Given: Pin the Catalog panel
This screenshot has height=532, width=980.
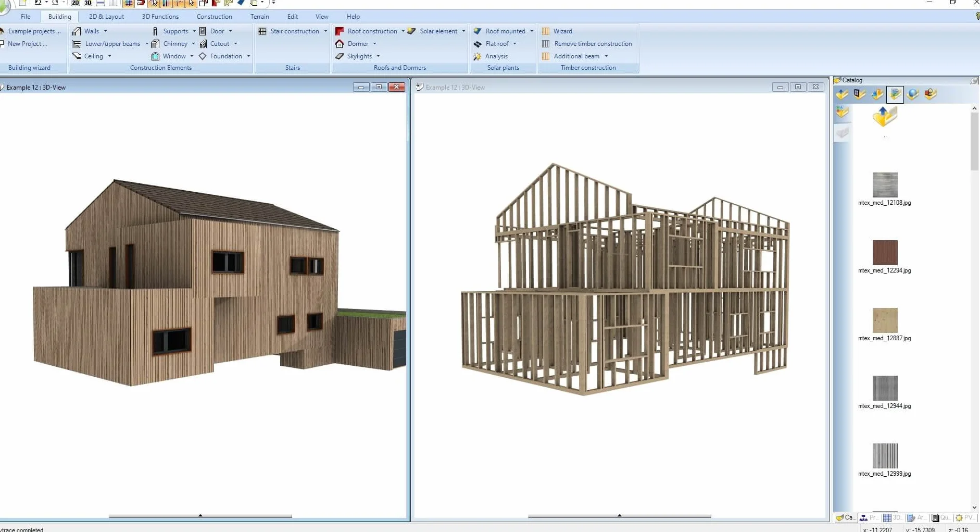Looking at the screenshot, I should point(974,80).
